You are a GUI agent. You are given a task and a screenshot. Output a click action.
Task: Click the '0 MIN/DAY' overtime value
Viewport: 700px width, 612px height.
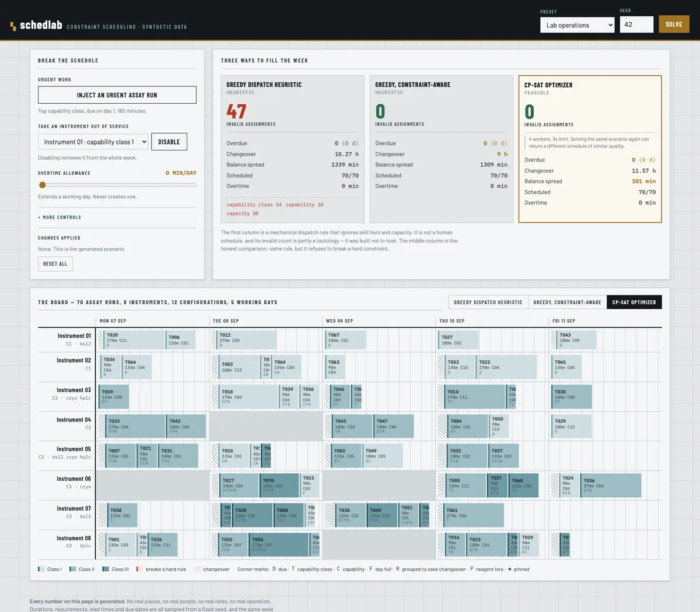coord(181,173)
